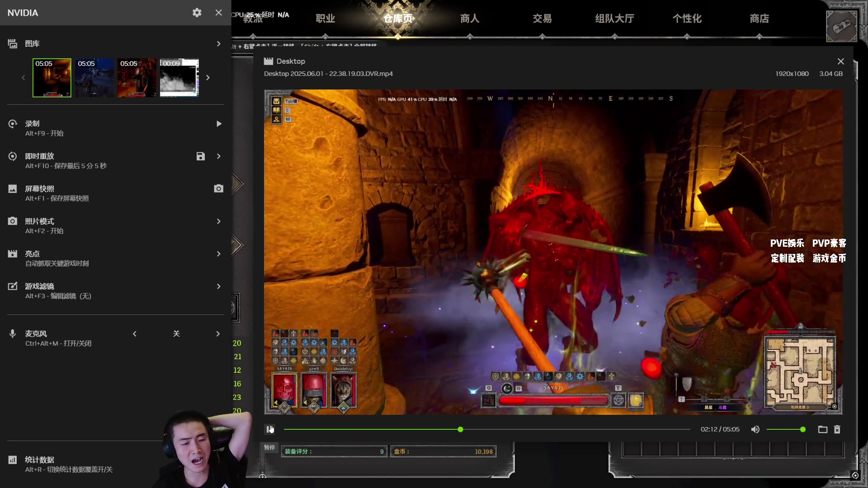Switch to 组队大厅 tab in game

[x=614, y=19]
